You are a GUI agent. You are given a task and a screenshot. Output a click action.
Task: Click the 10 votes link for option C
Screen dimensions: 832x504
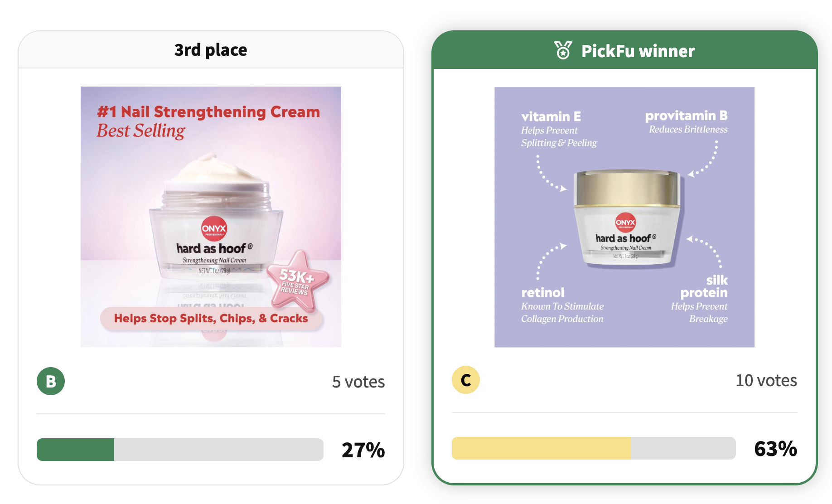(x=766, y=380)
